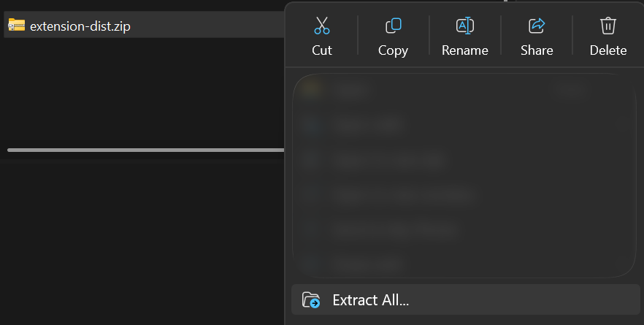Image resolution: width=644 pixels, height=325 pixels.
Task: Choose Extract All... from the context menu
Action: 465,300
